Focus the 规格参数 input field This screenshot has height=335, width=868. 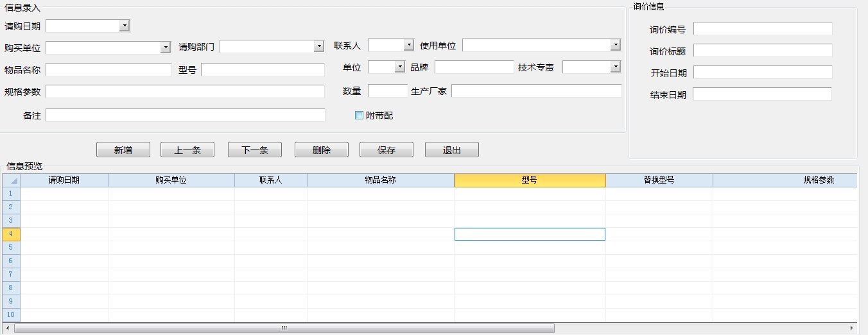tap(186, 91)
